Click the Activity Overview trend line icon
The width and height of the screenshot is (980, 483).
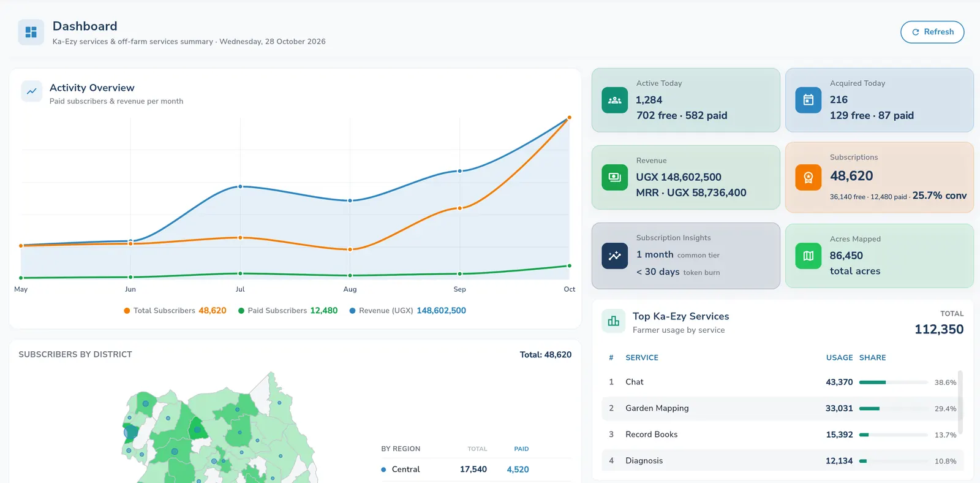click(32, 91)
